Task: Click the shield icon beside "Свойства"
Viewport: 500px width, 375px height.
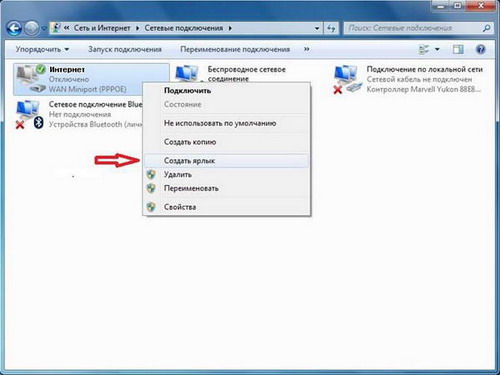Action: [x=151, y=207]
